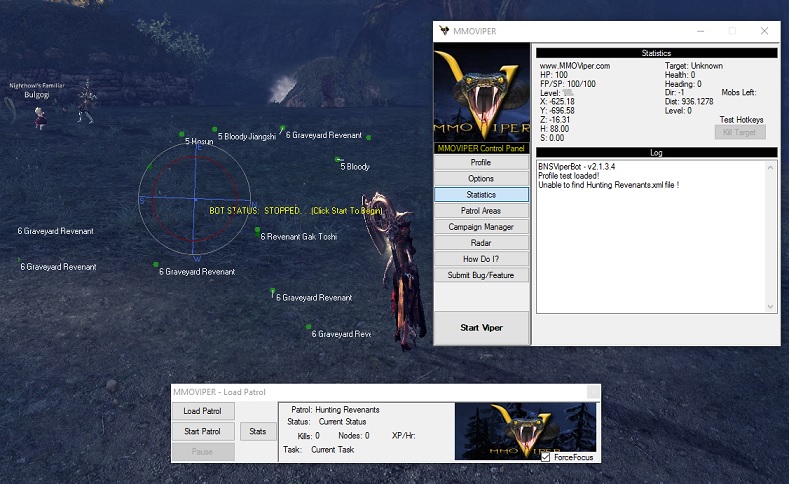
Task: Click the 'BNSViperBot - v2.1.3.4' log line
Action: (x=577, y=167)
